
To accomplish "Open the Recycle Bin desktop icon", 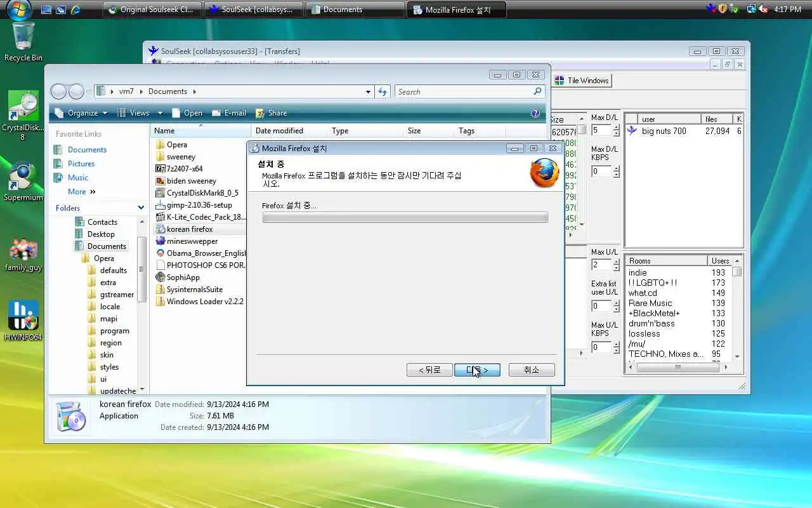I will point(23,41).
